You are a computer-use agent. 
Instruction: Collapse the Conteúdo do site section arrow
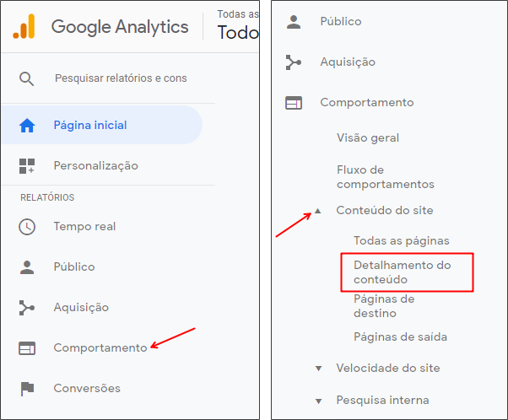click(318, 211)
